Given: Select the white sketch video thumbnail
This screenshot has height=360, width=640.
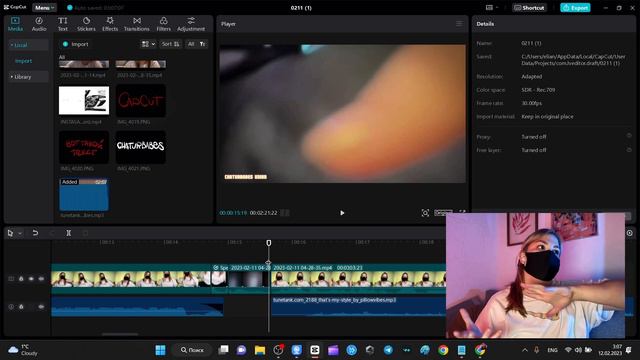Looking at the screenshot, I should click(84, 100).
